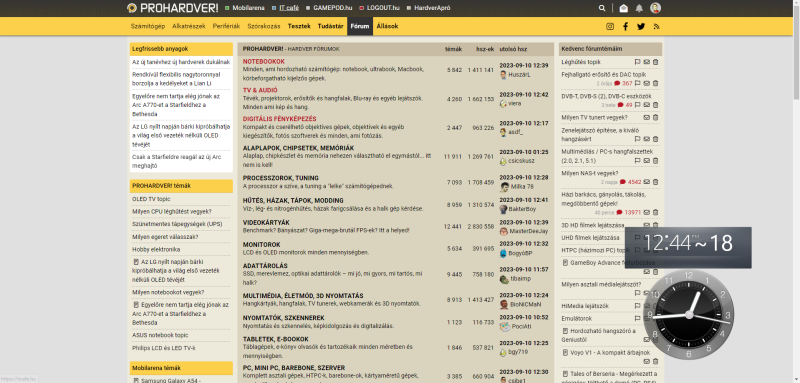Open Milyen egeret válasszak? topic
Image resolution: width=800 pixels, height=383 pixels.
(165, 237)
